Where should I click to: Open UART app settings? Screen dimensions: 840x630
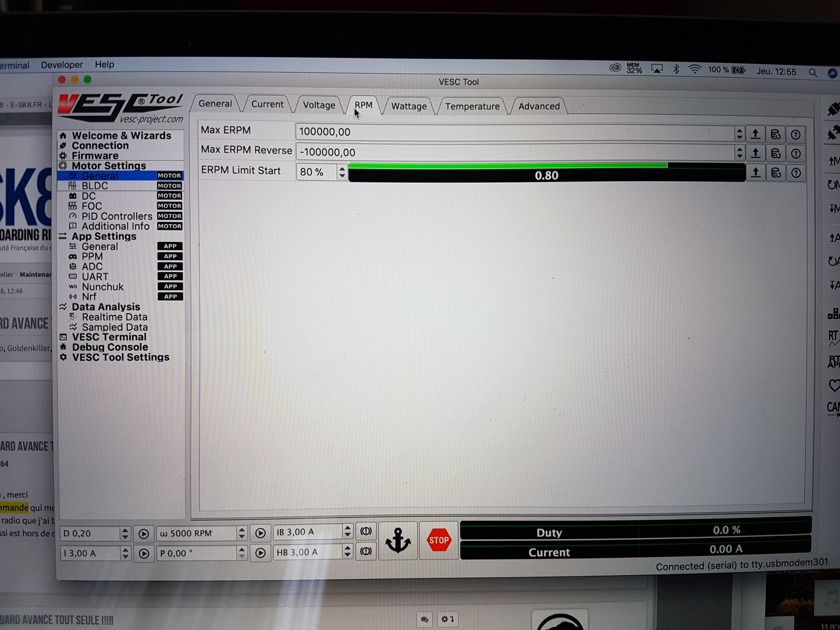[x=120, y=277]
